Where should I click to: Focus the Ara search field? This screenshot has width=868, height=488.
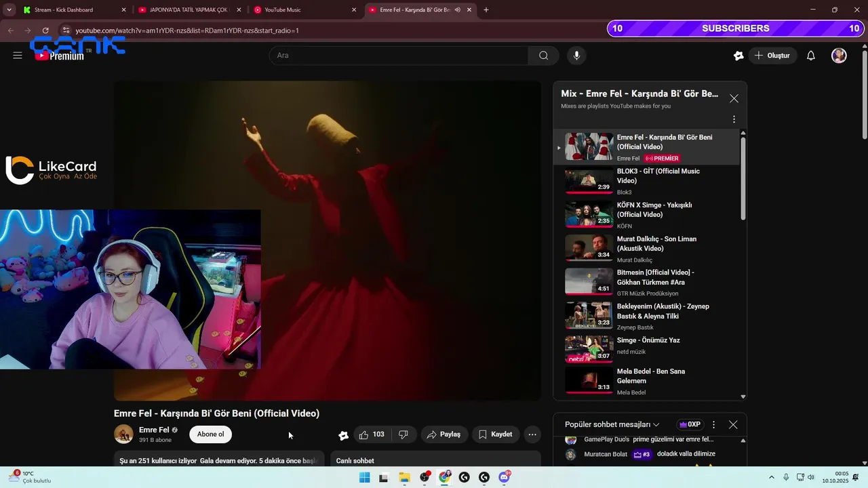[x=399, y=56]
